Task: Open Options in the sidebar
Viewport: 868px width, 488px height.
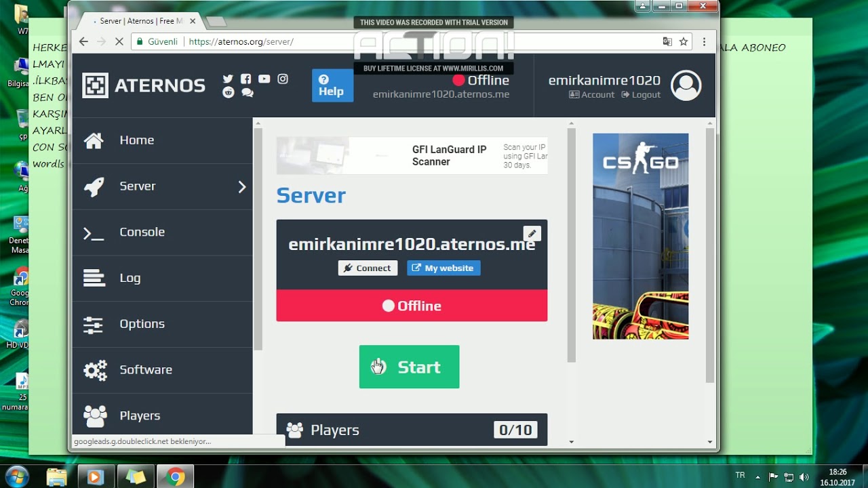Action: pyautogui.click(x=162, y=324)
